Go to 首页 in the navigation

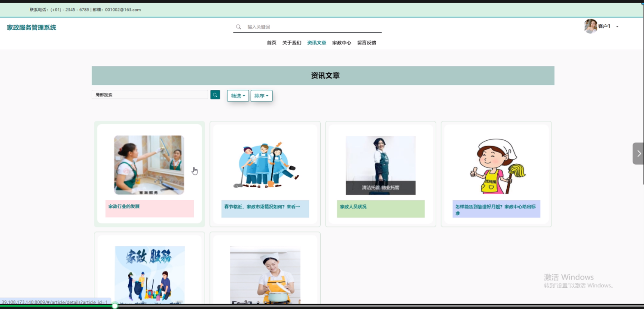pos(271,43)
